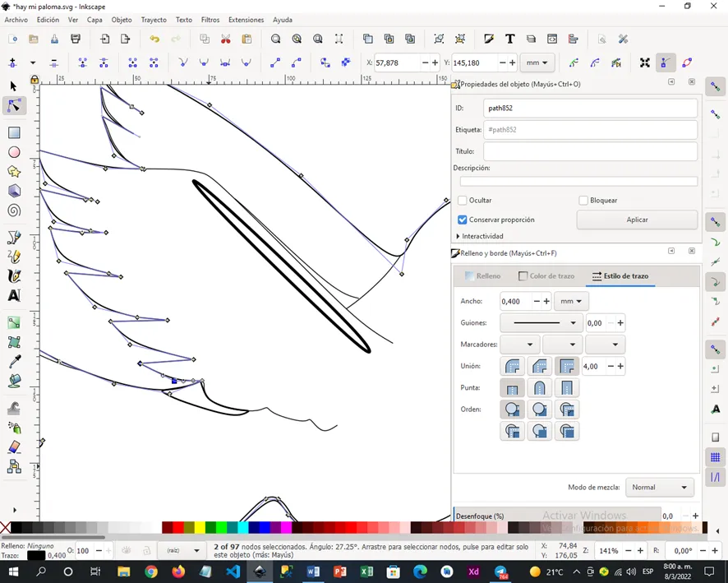Viewport: 728px width, 583px height.
Task: Toggle the Bloquear checkbox
Action: [x=583, y=200]
